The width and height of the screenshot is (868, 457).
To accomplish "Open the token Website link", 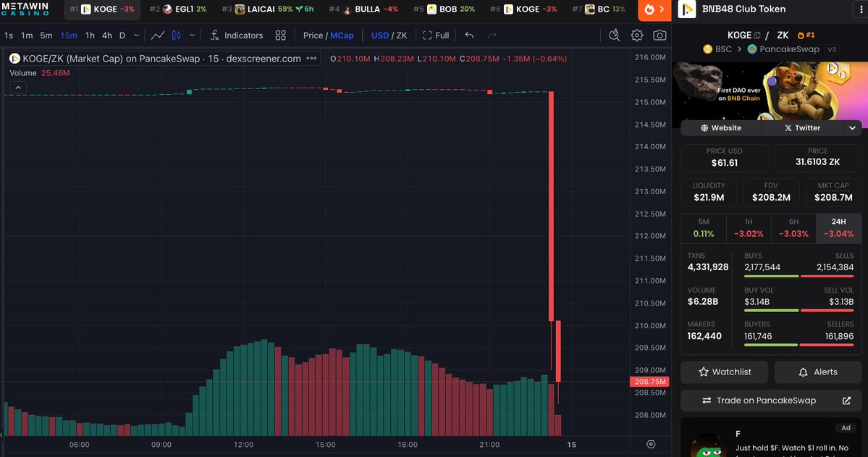I will point(721,128).
